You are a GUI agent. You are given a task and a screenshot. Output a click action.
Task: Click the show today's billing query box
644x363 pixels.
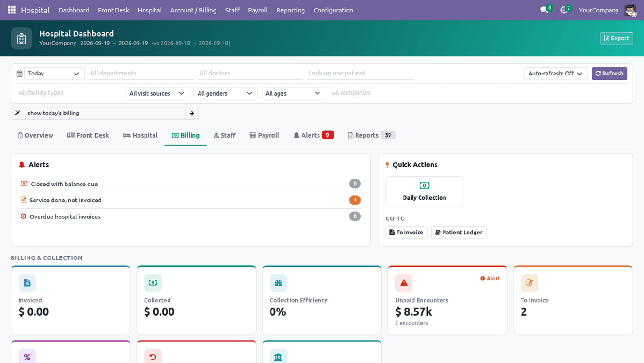(105, 113)
